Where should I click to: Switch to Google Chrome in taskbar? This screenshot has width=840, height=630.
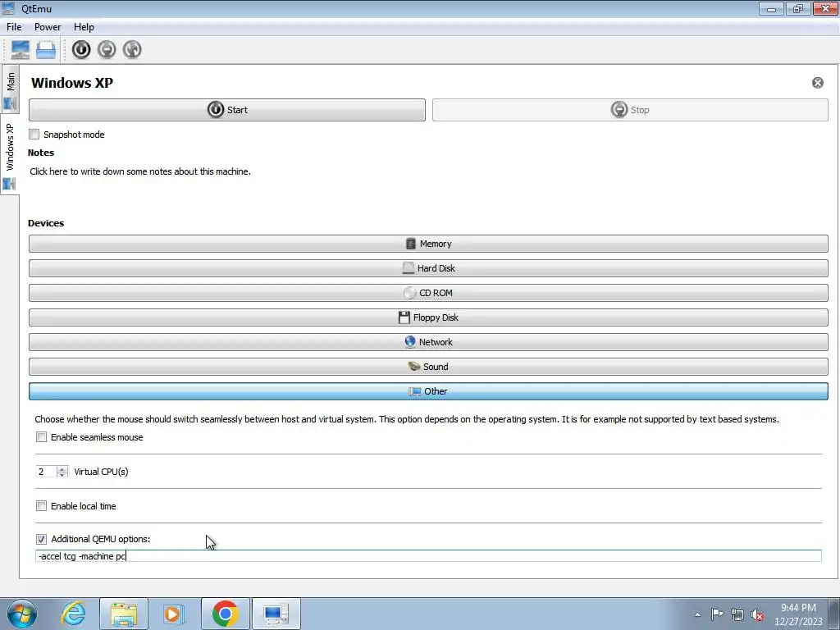(x=225, y=614)
